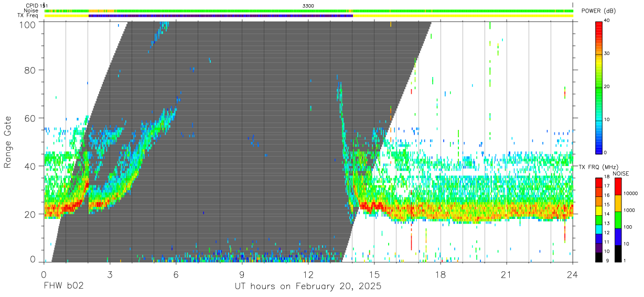Click the TX Freq row label
The width and height of the screenshot is (644, 297).
(x=28, y=16)
